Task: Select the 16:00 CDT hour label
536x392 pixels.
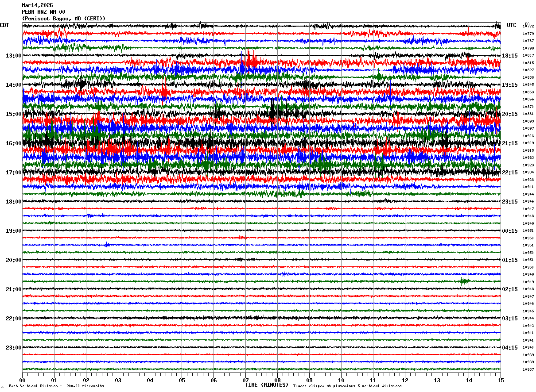Action: [x=13, y=143]
